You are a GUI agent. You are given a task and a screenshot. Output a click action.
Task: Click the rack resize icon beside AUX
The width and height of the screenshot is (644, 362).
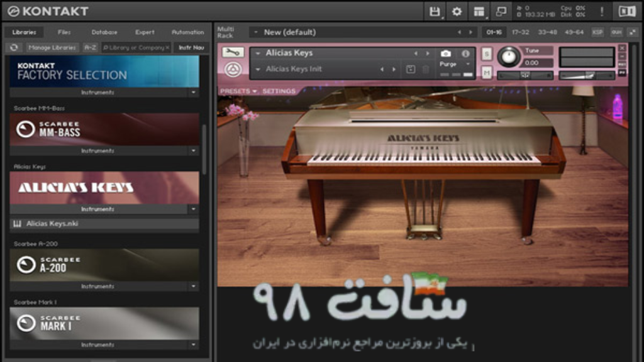[633, 32]
